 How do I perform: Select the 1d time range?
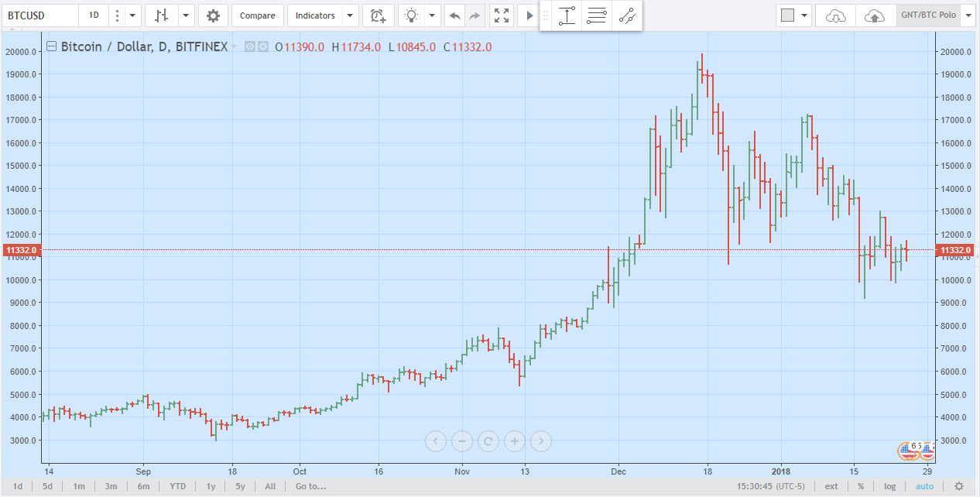coord(18,486)
